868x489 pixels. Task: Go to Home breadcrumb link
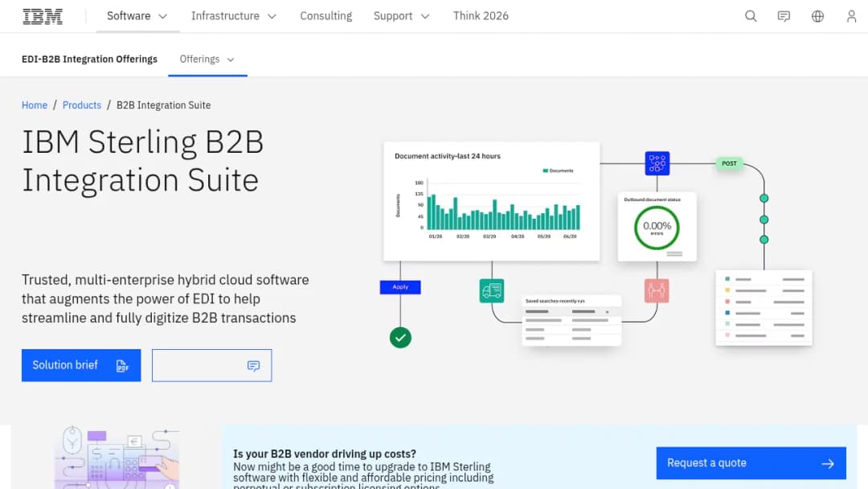pos(35,105)
